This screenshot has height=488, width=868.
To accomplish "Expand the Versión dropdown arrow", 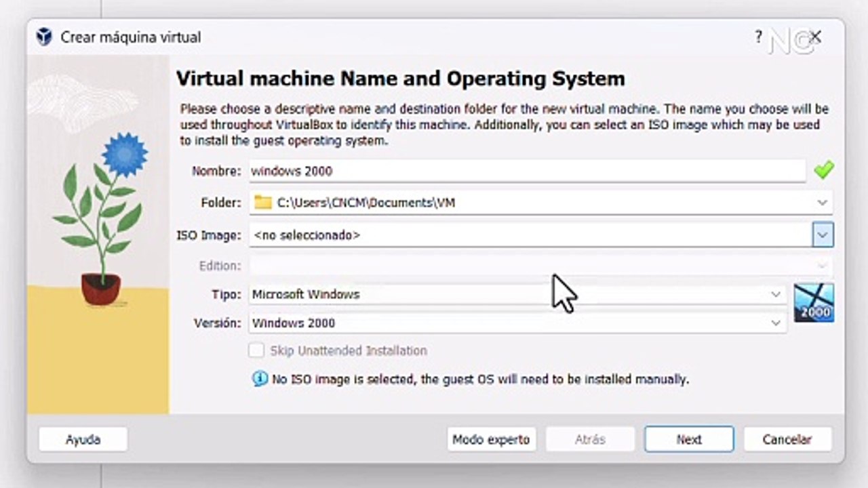I will (776, 323).
